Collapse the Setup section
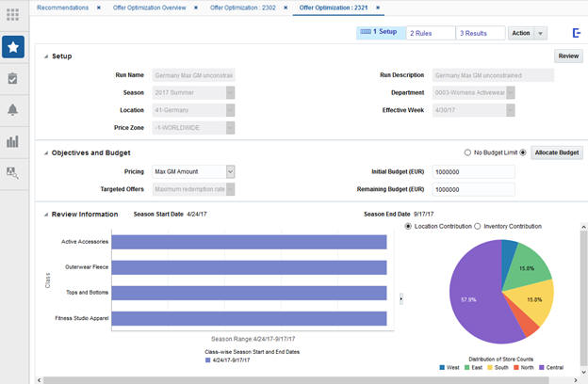The image size is (588, 384). click(46, 56)
